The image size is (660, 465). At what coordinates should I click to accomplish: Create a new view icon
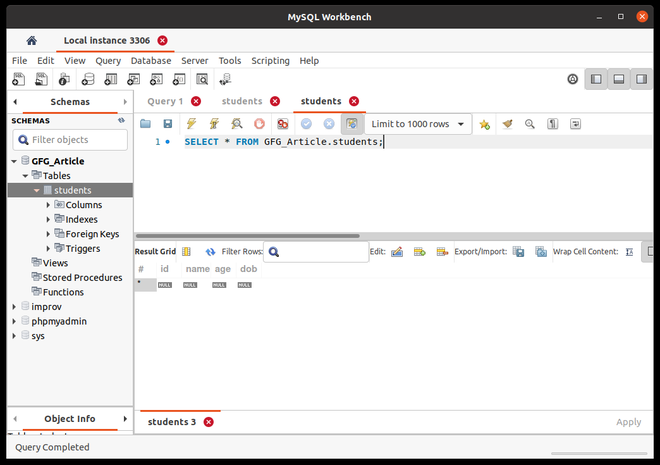(133, 79)
